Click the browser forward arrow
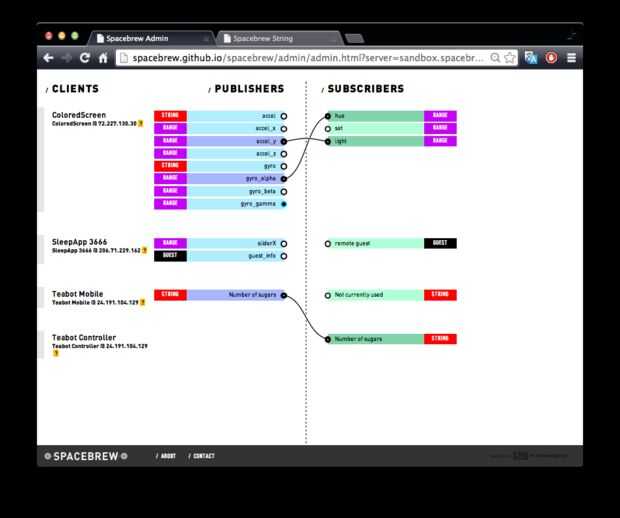620x518 pixels. pyautogui.click(x=66, y=58)
